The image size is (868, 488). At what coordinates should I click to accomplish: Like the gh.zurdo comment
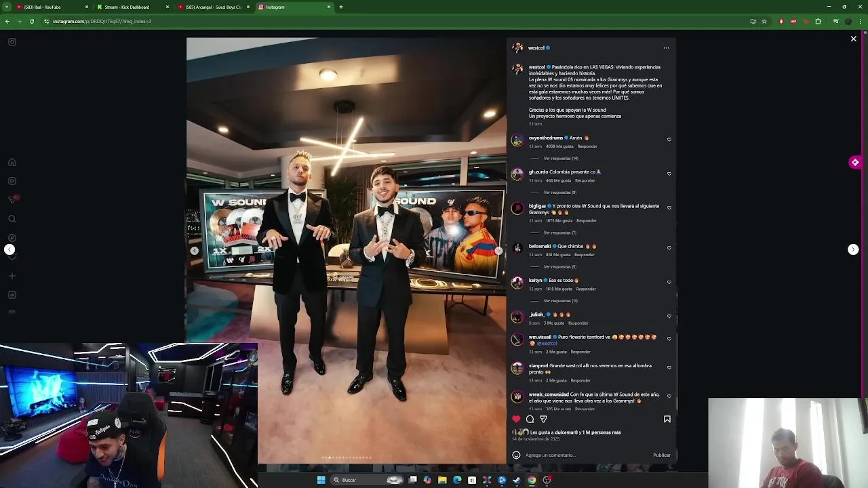click(x=669, y=174)
